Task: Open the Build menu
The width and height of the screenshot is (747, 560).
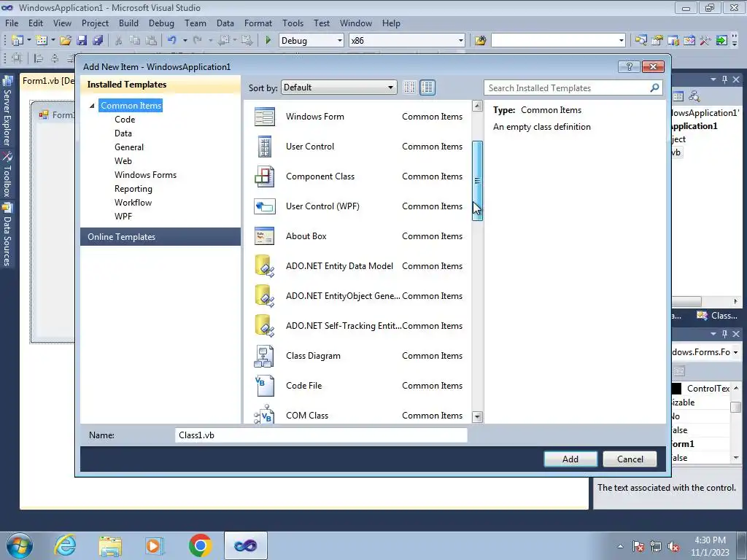Action: [x=128, y=23]
